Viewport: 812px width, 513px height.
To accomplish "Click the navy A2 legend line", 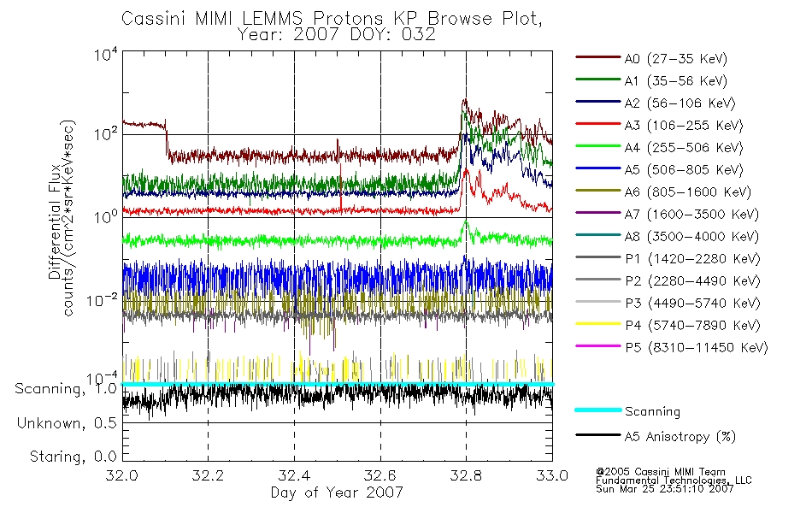I will (x=597, y=102).
